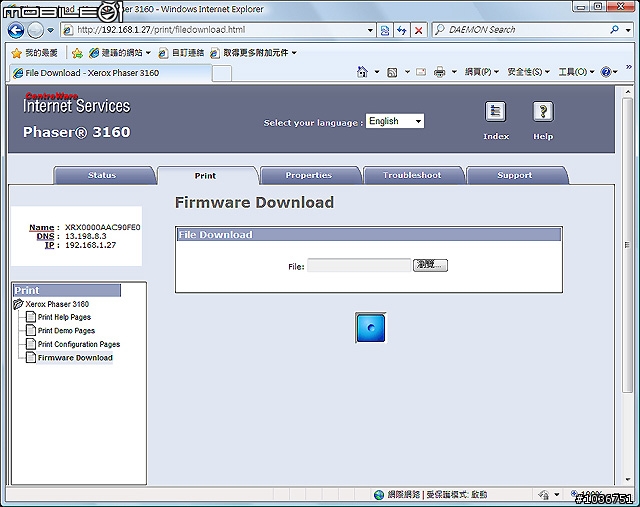This screenshot has height=507, width=640.
Task: Click the status bar security settings icon
Action: pos(543,495)
